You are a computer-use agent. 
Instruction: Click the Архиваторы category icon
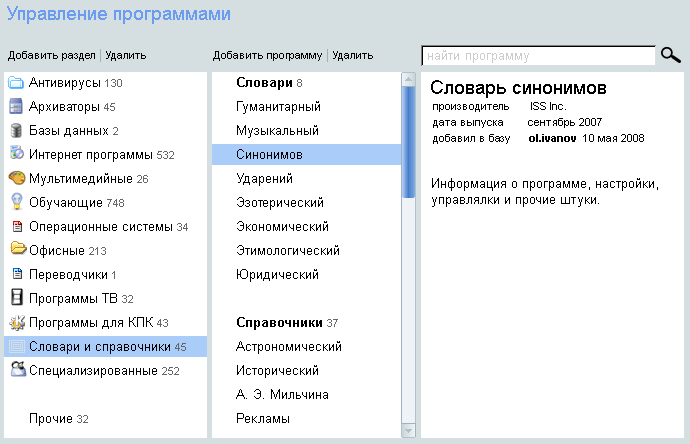click(16, 107)
